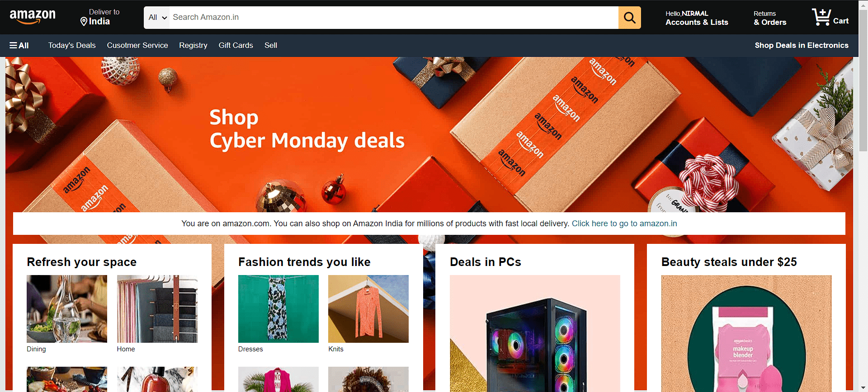Click Shop Deals in Electronics link

801,45
